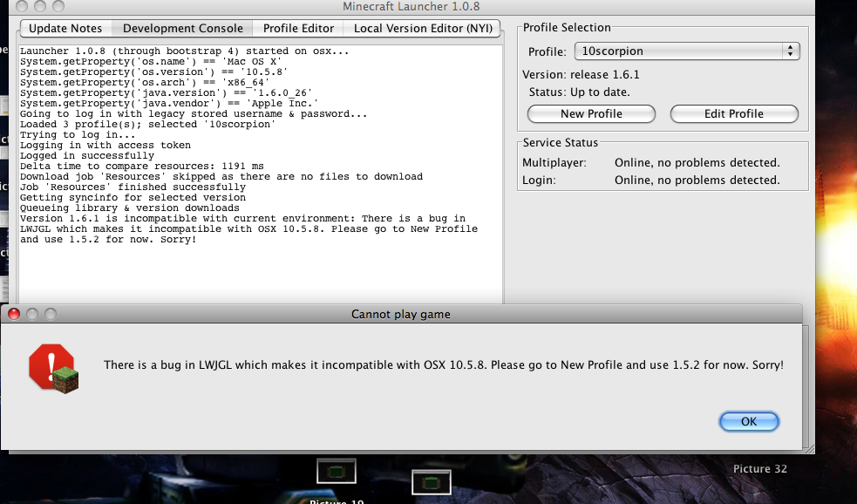Click the dialog's zoom window button
857x504 pixels.
point(51,314)
